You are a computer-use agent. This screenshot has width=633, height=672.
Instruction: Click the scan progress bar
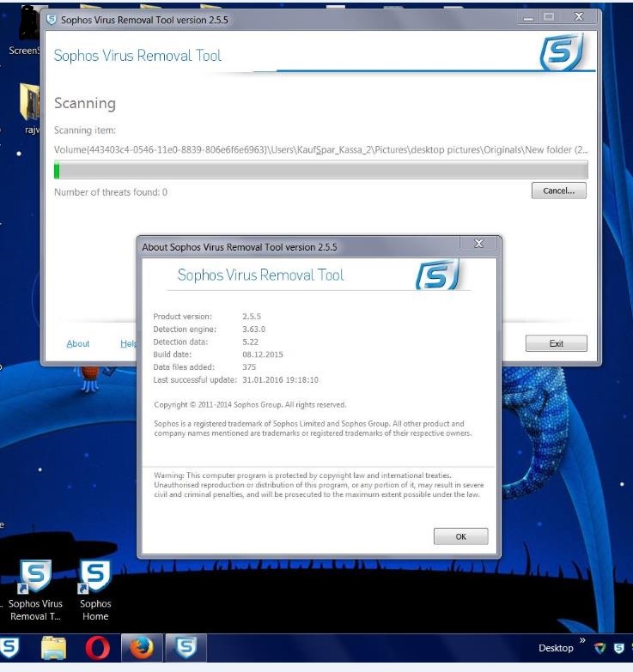(320, 170)
